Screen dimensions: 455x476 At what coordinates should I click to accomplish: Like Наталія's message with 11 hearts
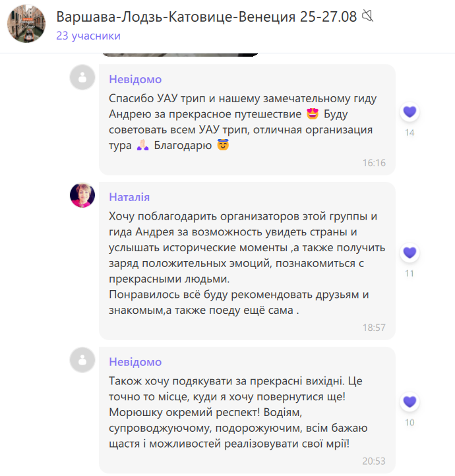[x=409, y=253]
